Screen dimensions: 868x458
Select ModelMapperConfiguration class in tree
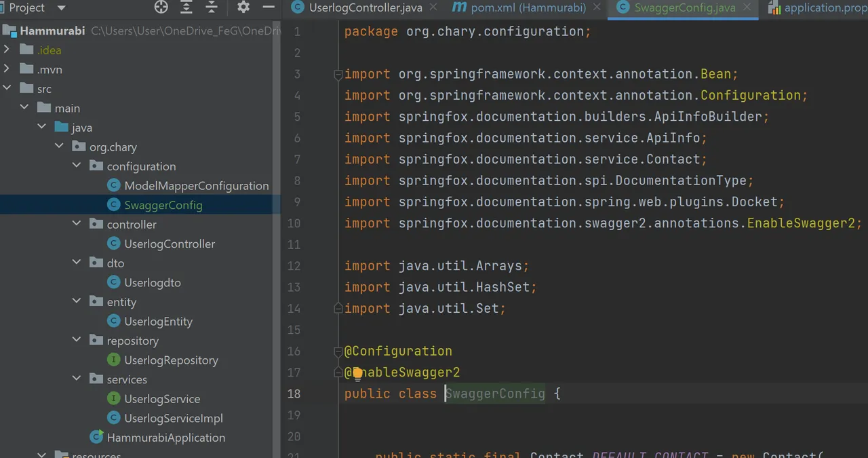click(197, 186)
